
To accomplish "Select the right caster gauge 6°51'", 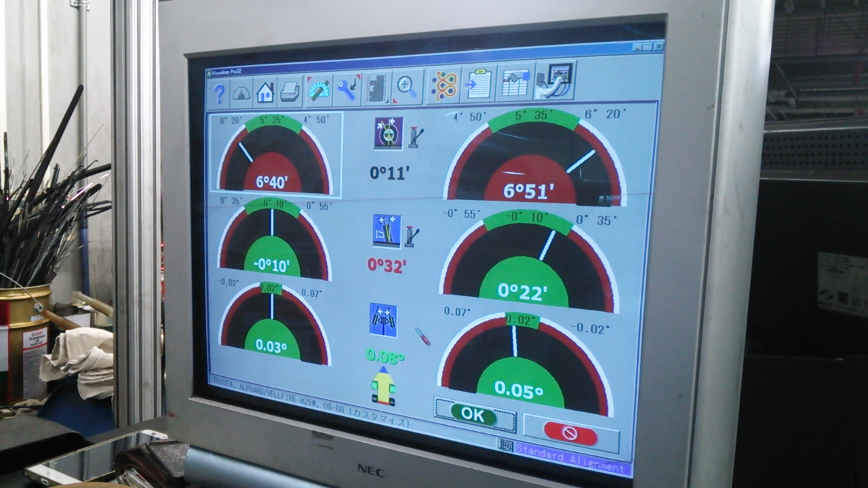I will tap(534, 157).
